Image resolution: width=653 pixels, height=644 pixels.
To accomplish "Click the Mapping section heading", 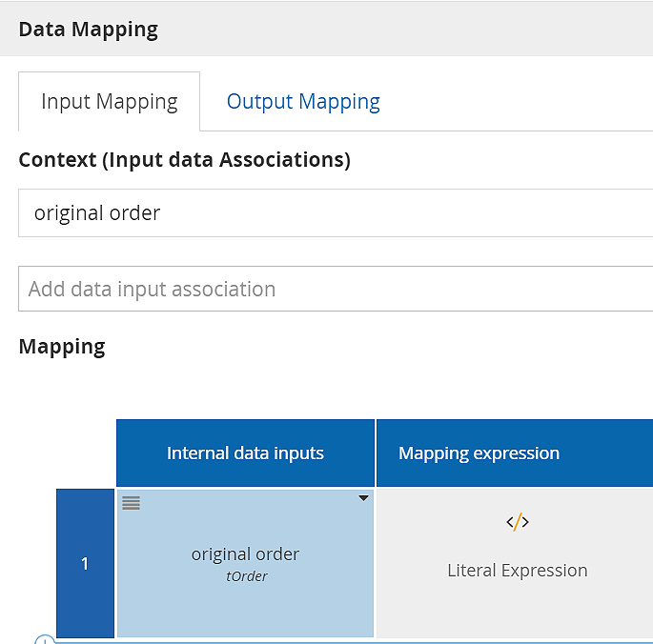I will click(x=62, y=347).
